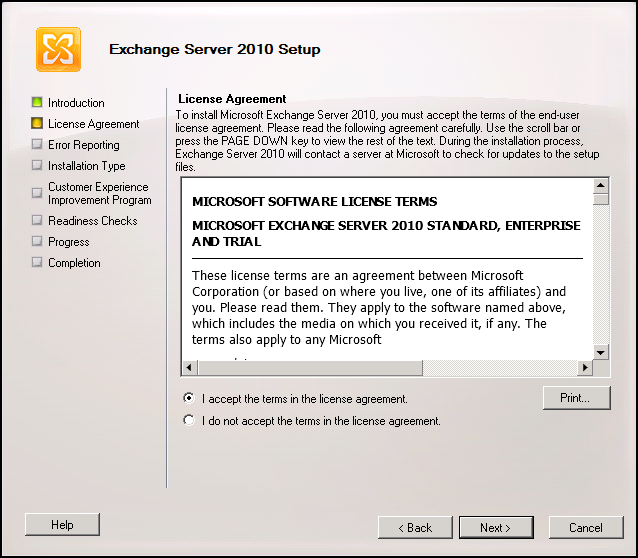
Task: Click the Exchange Server 2010 Setup title
Action: [214, 49]
